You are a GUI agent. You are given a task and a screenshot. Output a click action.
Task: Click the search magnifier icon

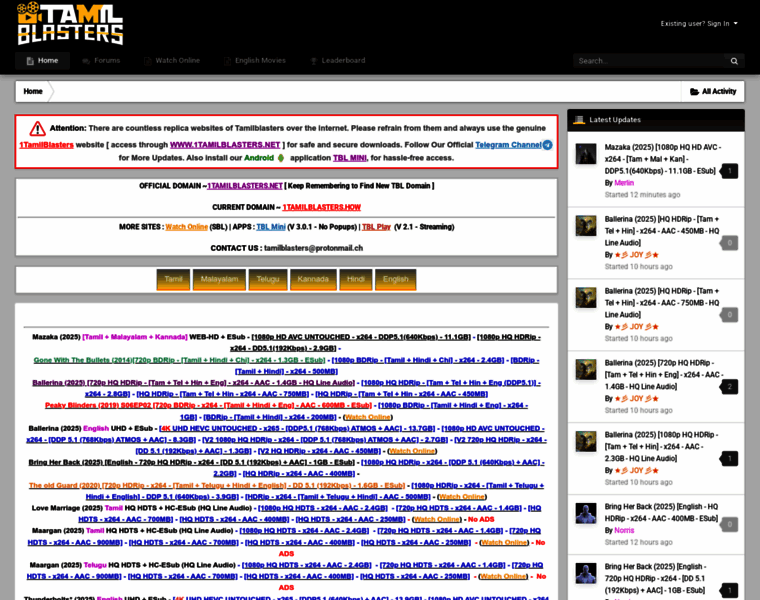pyautogui.click(x=734, y=61)
